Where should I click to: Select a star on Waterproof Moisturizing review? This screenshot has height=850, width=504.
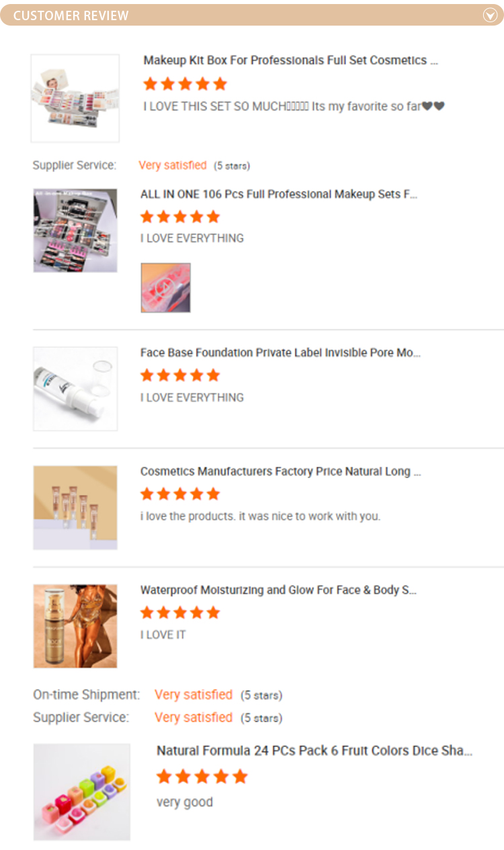[x=180, y=613]
